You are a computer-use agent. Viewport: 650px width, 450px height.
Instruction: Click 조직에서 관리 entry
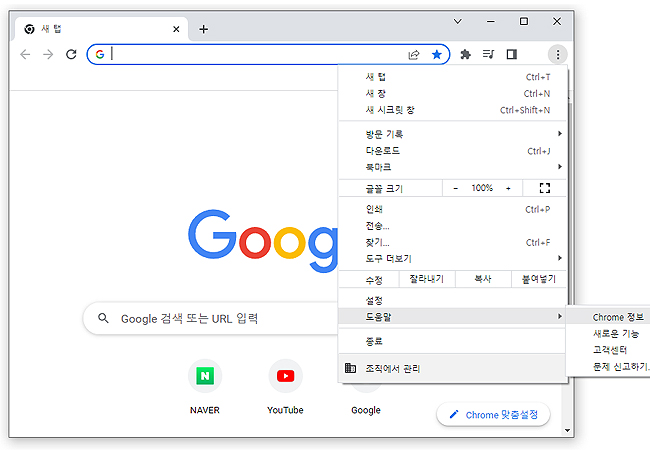point(453,368)
